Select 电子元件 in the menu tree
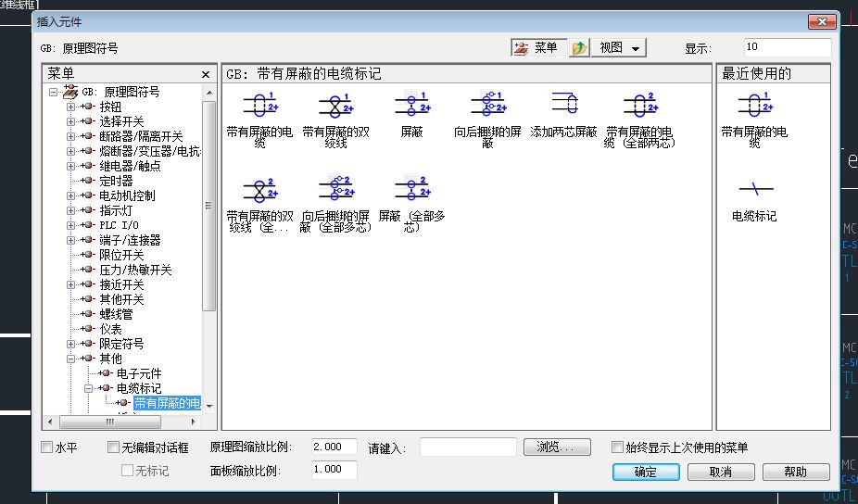Viewport: 858px width, 504px height. [138, 373]
